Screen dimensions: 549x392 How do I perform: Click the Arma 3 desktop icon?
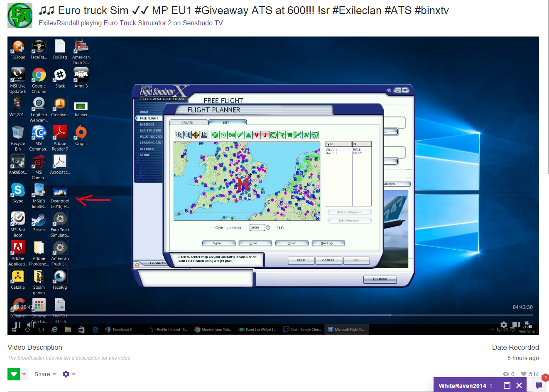tap(81, 78)
